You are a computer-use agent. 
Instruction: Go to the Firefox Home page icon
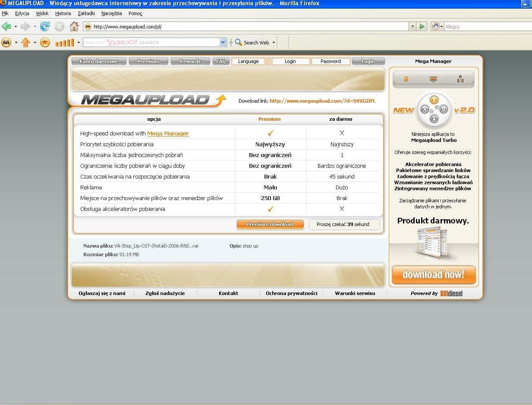74,27
